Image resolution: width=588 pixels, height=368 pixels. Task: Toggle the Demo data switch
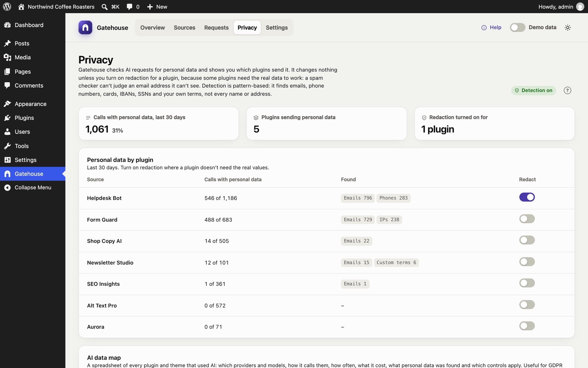517,27
